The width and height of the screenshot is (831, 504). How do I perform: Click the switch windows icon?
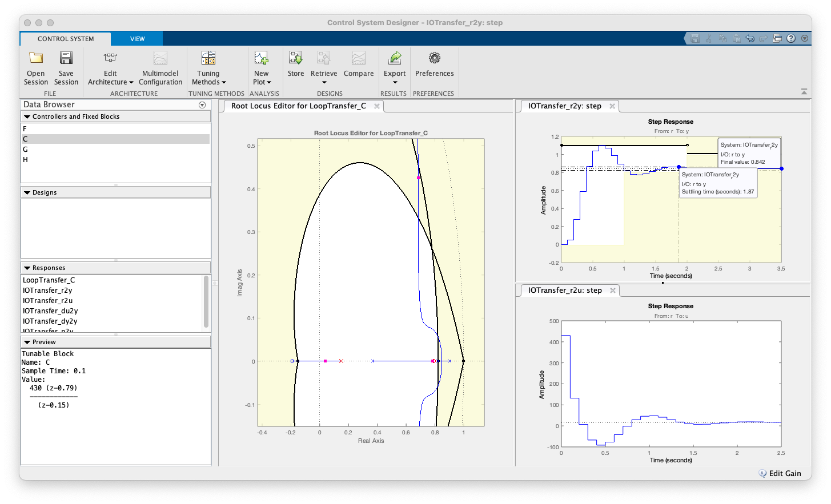pyautogui.click(x=777, y=38)
